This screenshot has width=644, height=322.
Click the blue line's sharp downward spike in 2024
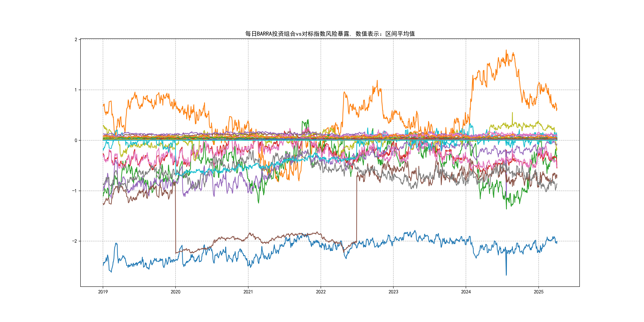pyautogui.click(x=506, y=274)
